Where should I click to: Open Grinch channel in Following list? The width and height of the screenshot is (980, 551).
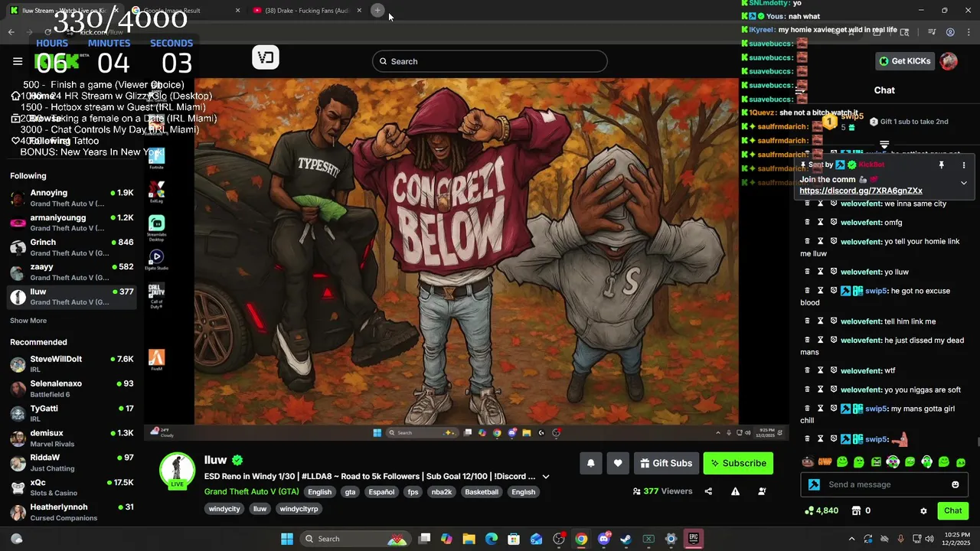72,247
